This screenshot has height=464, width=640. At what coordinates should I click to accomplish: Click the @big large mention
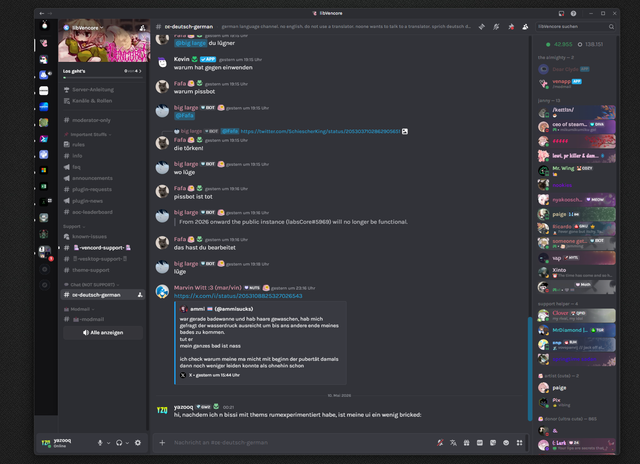191,43
